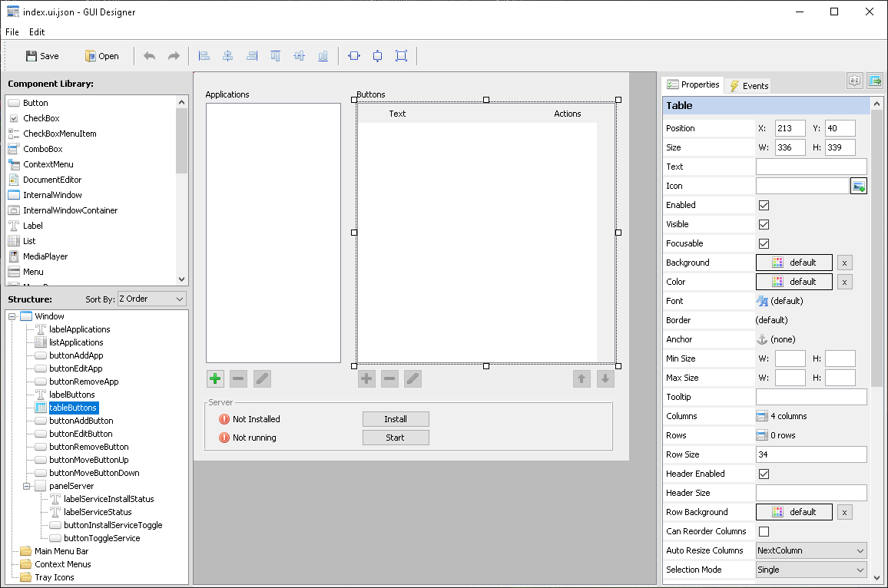Open the Edit menu

click(36, 31)
